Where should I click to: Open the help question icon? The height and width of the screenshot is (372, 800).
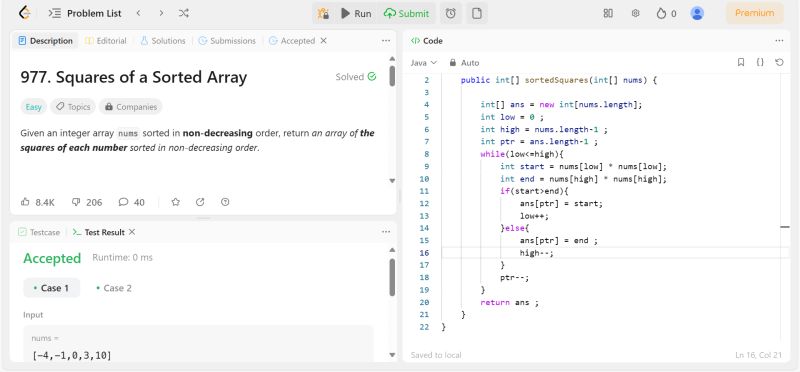coord(225,202)
